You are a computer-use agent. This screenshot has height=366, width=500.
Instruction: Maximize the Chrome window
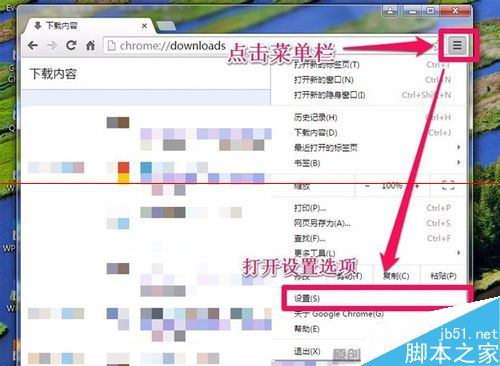pyautogui.click(x=430, y=11)
